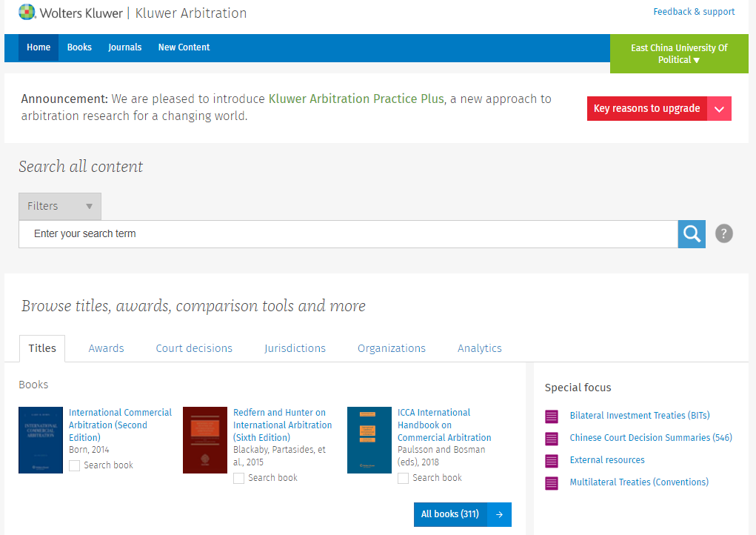Open the Feedback & support link

(694, 12)
